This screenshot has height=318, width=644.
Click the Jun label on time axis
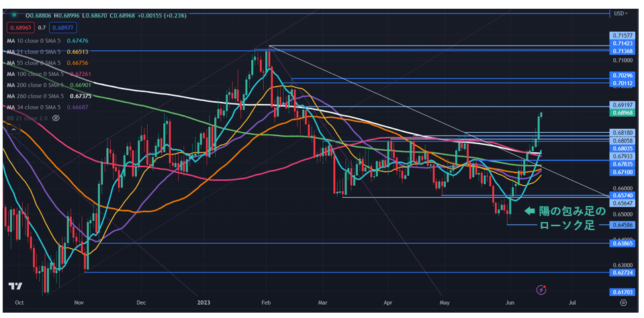pos(509,303)
